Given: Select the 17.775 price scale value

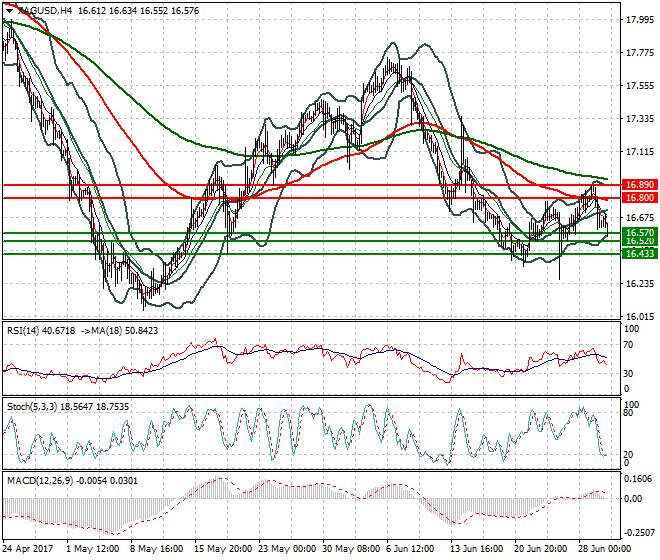Looking at the screenshot, I should 640,53.
